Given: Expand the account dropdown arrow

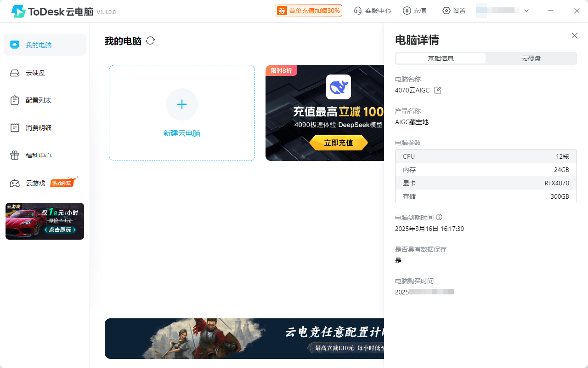Looking at the screenshot, I should pyautogui.click(x=526, y=11).
